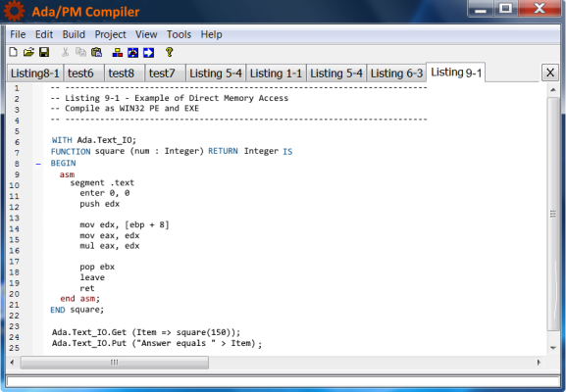Click the grayed-out Copy icon
Image resolution: width=566 pixels, height=392 pixels.
[x=80, y=52]
